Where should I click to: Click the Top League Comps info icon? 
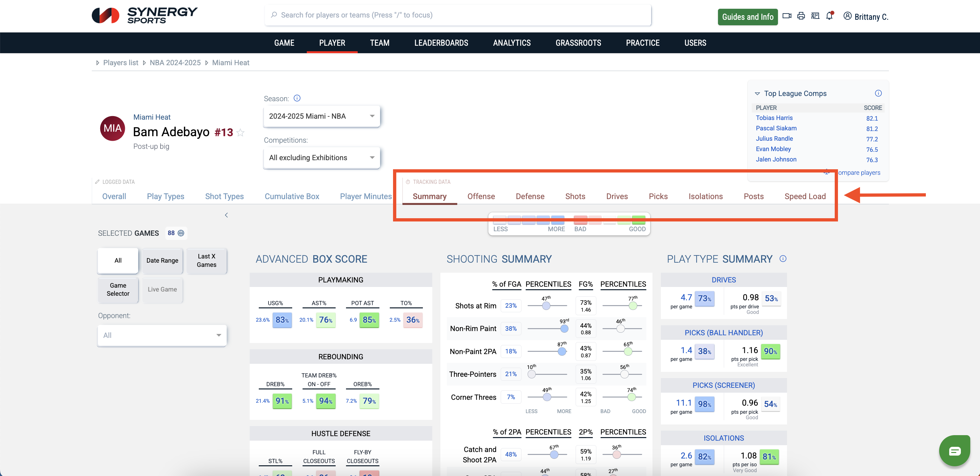point(878,93)
